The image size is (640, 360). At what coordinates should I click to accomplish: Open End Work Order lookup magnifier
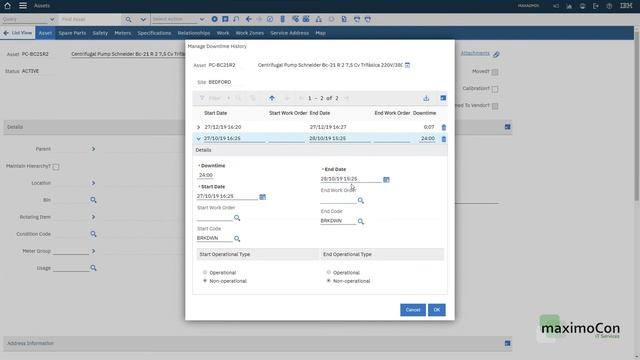click(x=360, y=200)
